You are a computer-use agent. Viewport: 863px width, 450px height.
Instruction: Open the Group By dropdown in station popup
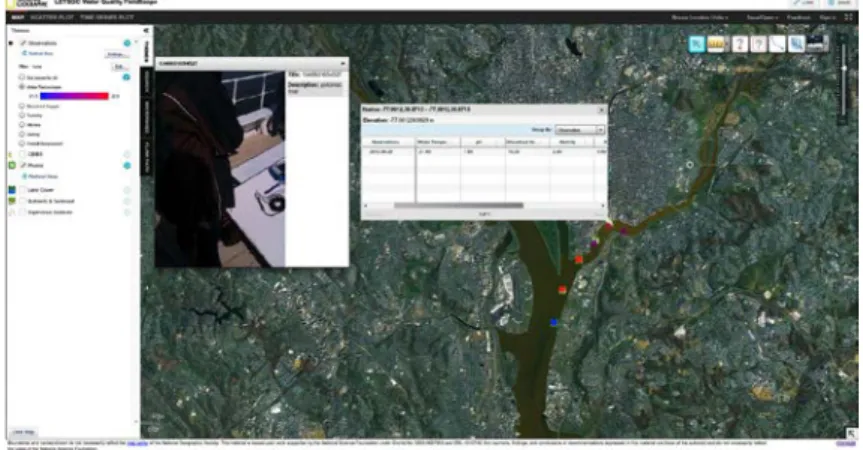580,130
